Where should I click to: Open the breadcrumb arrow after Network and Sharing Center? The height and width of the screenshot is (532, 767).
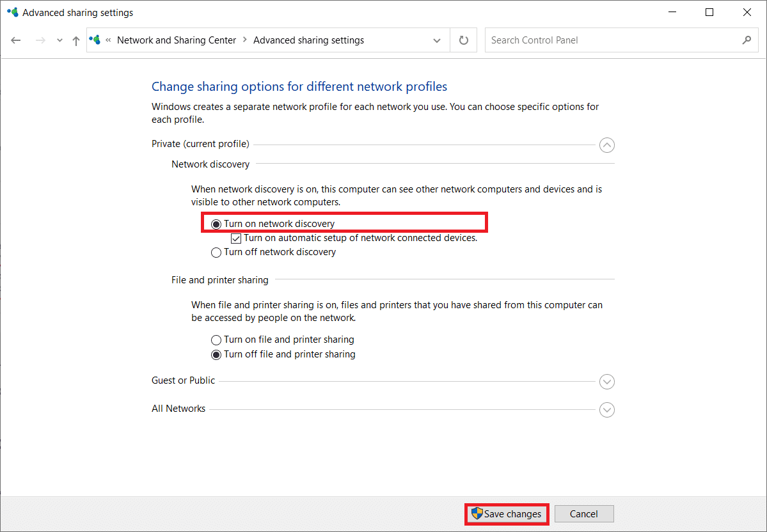pyautogui.click(x=245, y=40)
